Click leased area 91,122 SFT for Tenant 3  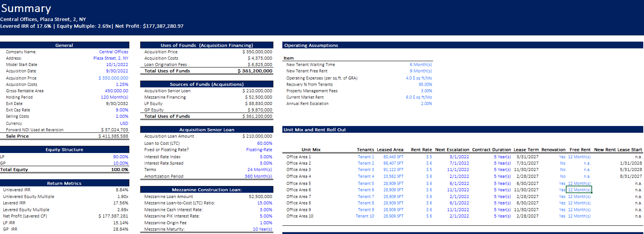pos(393,170)
